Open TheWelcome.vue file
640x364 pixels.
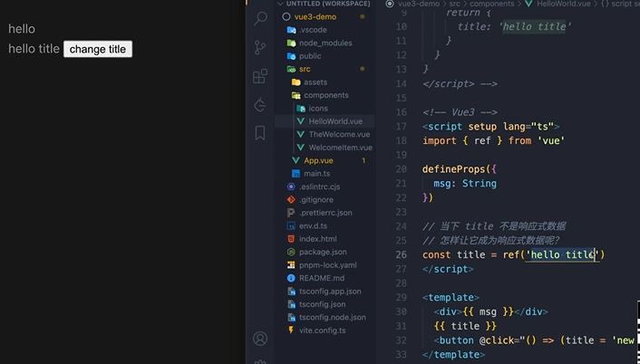(339, 134)
